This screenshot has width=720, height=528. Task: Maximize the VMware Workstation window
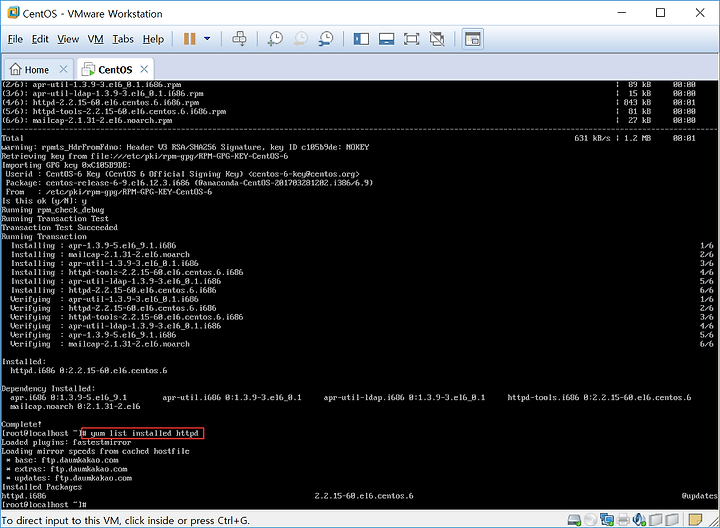click(660, 13)
